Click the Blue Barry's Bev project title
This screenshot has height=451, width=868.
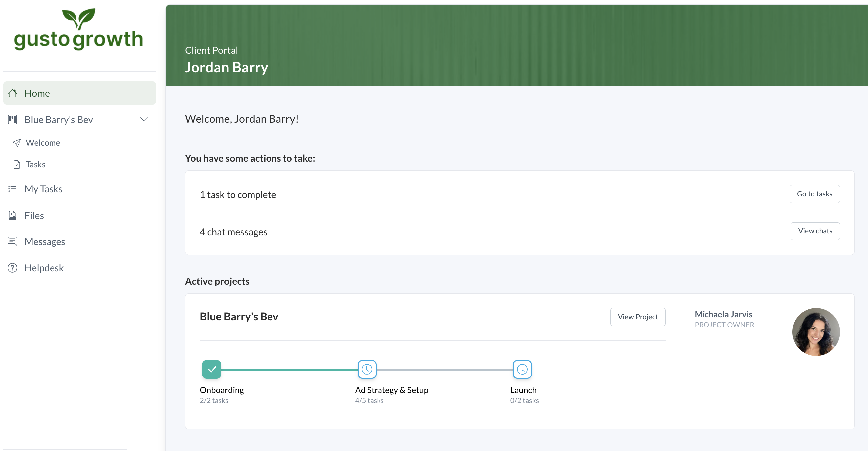239,316
